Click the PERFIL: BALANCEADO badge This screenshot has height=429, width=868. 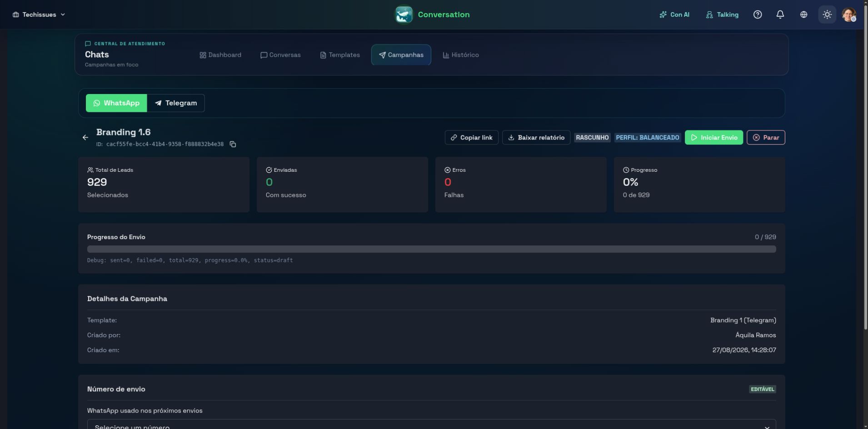pos(648,137)
